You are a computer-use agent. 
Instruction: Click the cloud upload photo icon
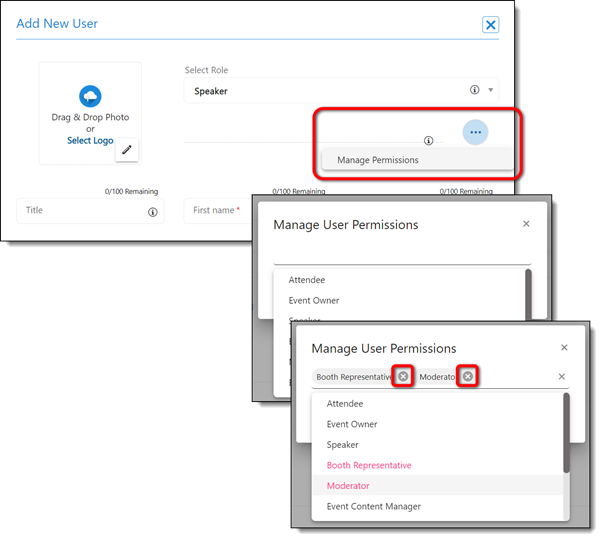pos(90,96)
